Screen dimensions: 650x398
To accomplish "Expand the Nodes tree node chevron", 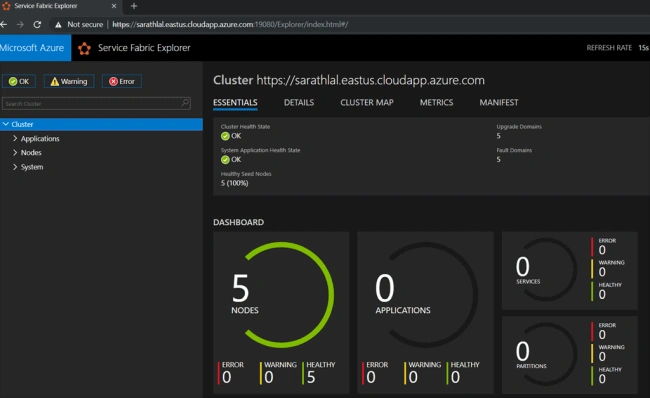I will tap(15, 152).
